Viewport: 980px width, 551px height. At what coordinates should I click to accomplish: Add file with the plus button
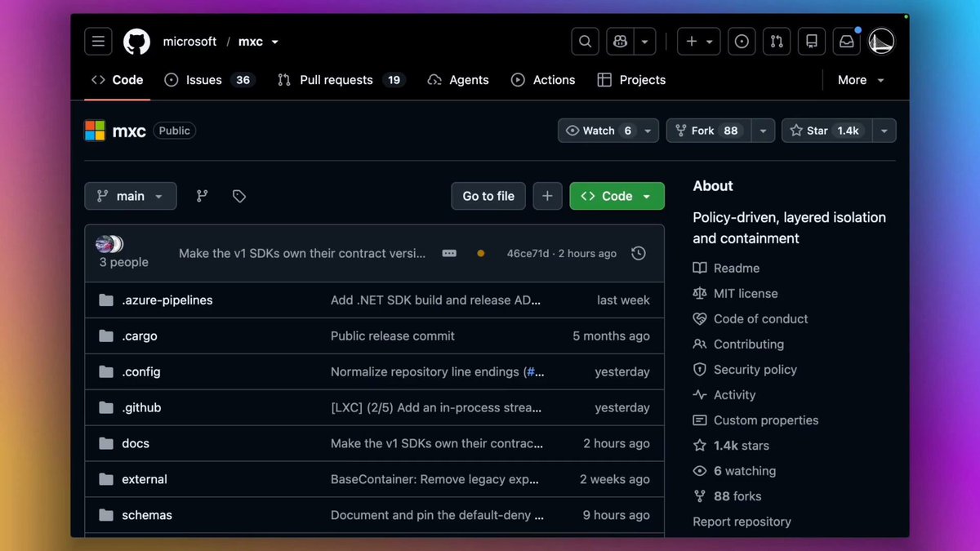point(547,196)
